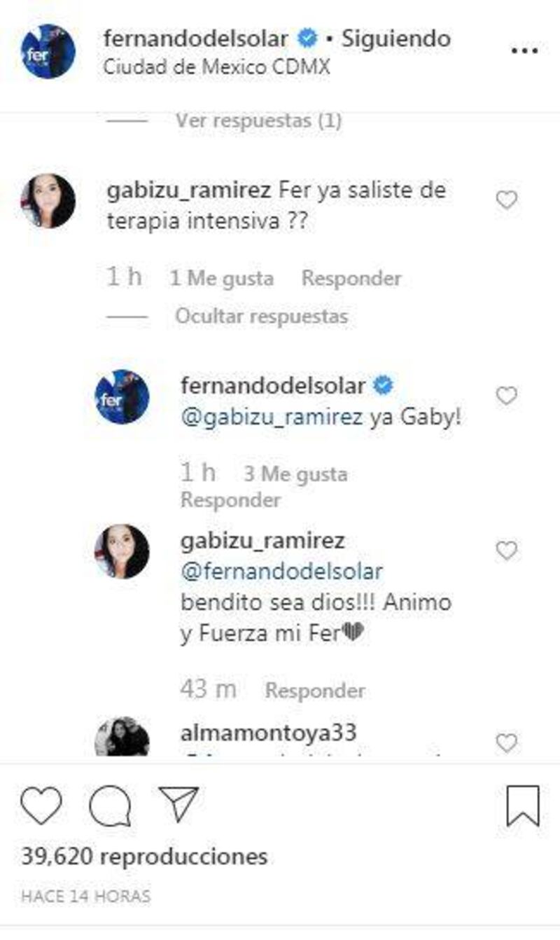The height and width of the screenshot is (940, 560).
Task: Like fernandodelsolar's 'ya Gaby!' reply
Action: click(506, 396)
